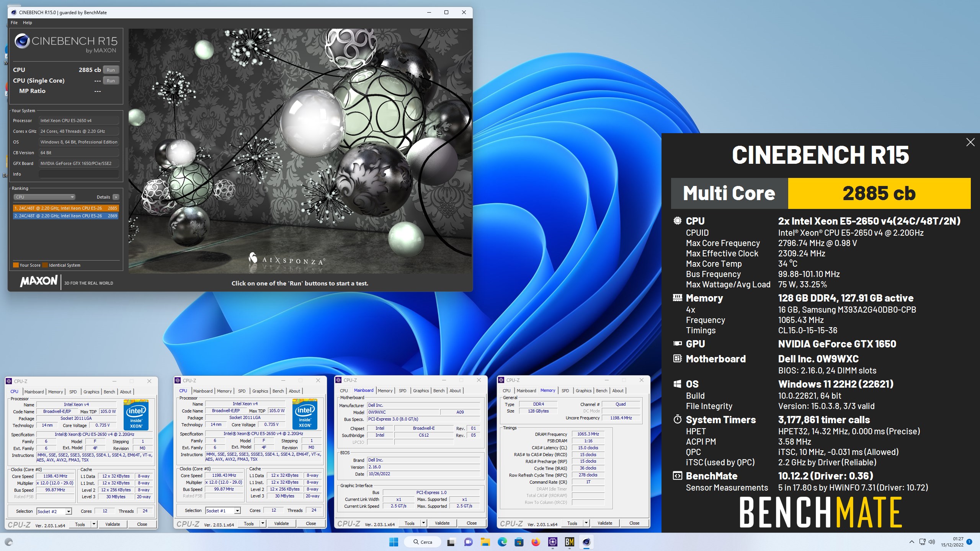980x551 pixels.
Task: Click the Info input field in Cinebench
Action: pos(78,174)
